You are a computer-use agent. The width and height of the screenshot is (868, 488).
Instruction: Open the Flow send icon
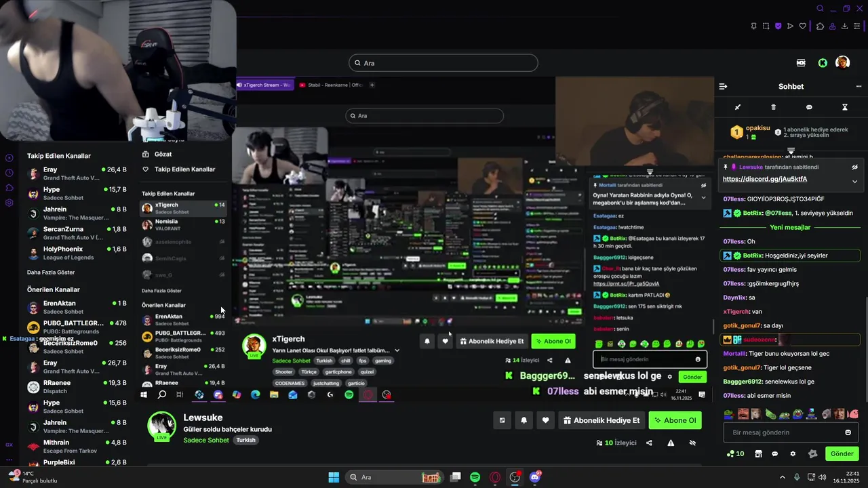pyautogui.click(x=791, y=26)
